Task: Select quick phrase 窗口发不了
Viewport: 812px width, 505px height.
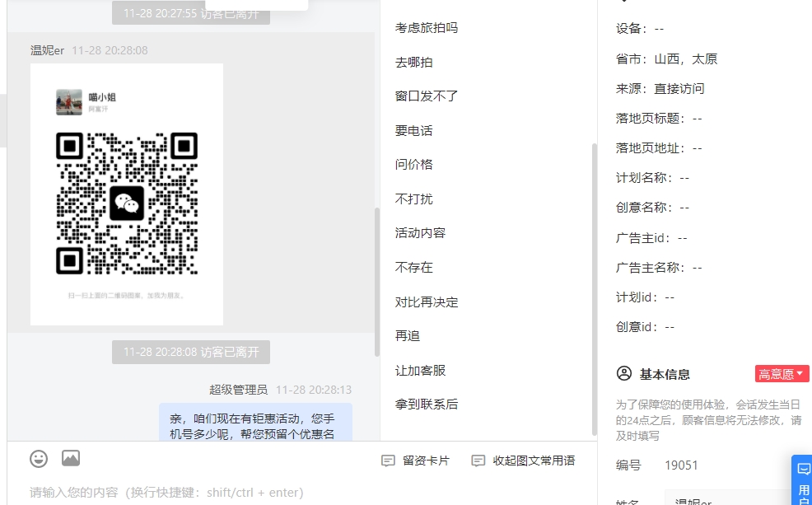Action: point(427,96)
